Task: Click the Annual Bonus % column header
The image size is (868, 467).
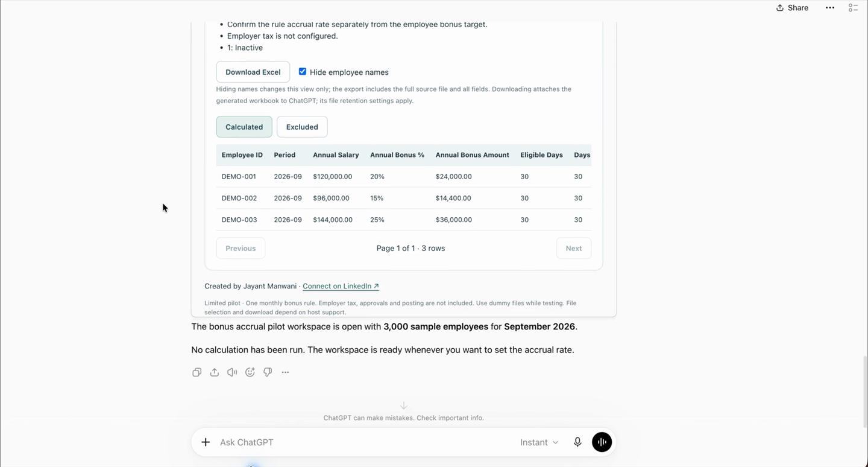Action: coord(397,155)
